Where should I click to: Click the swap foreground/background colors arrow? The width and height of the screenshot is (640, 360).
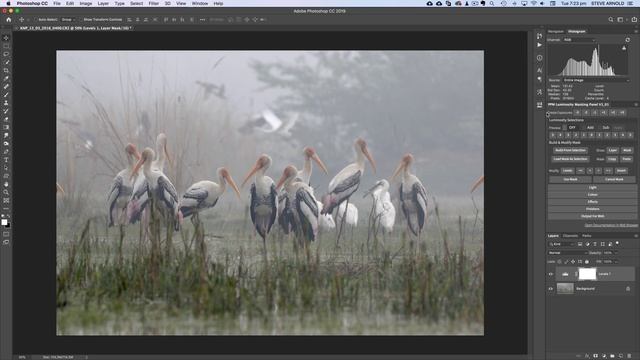pos(9,216)
